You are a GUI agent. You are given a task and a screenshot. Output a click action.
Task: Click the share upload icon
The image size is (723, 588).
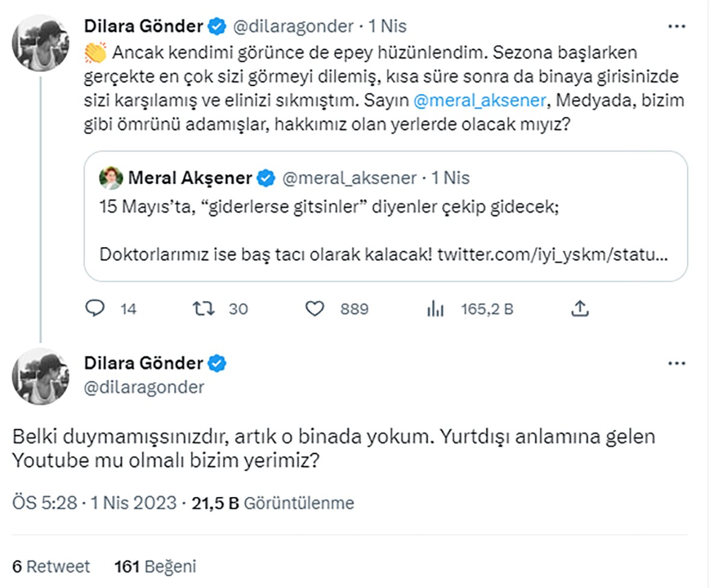(x=579, y=309)
